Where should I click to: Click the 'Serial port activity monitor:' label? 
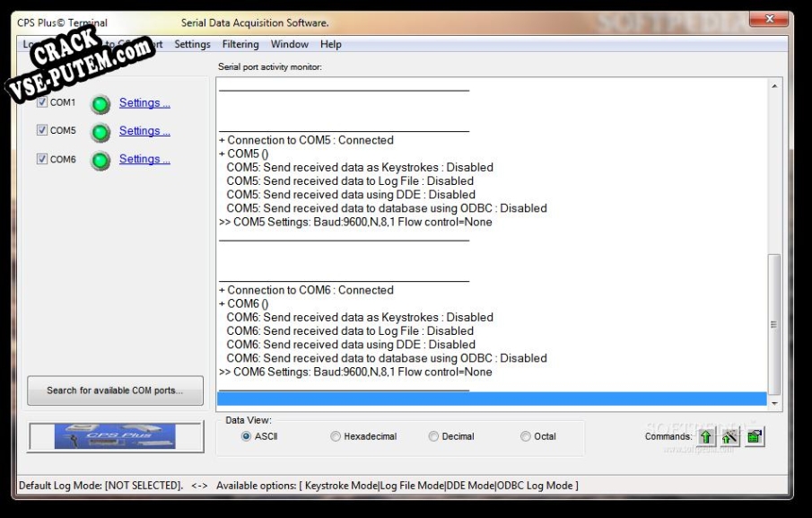pos(270,66)
